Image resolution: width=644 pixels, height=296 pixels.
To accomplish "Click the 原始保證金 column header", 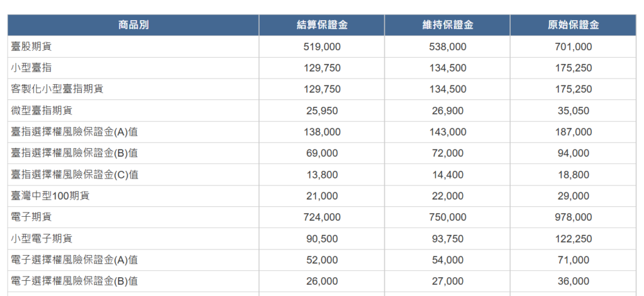I will pos(574,25).
